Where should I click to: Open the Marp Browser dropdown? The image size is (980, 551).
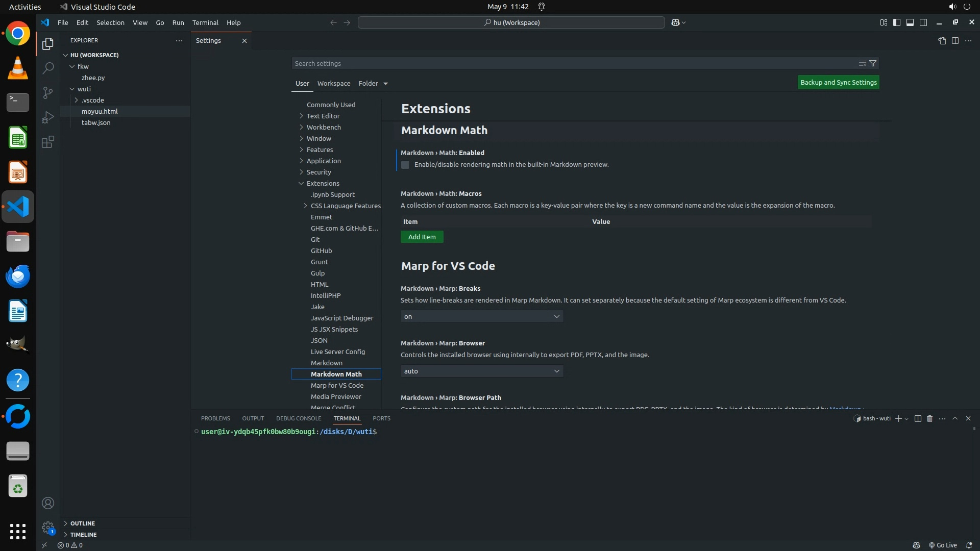pos(482,371)
